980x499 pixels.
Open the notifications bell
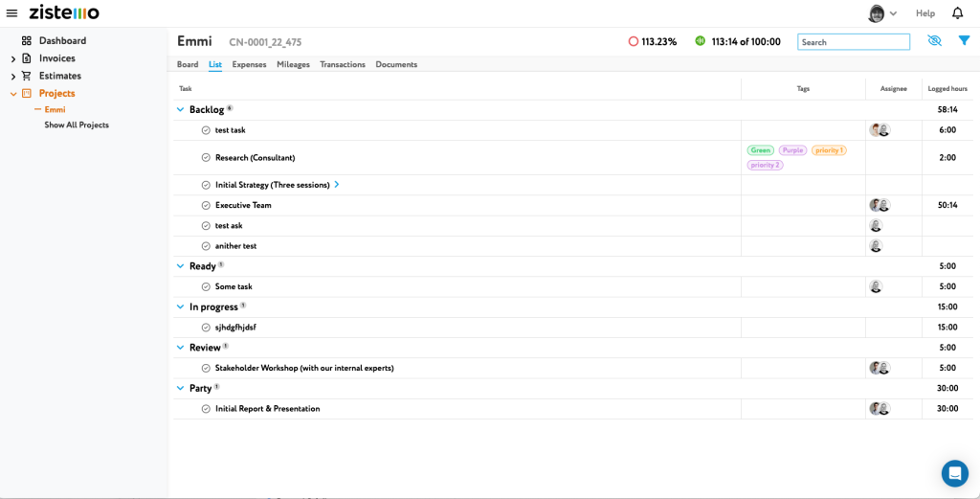pyautogui.click(x=957, y=13)
